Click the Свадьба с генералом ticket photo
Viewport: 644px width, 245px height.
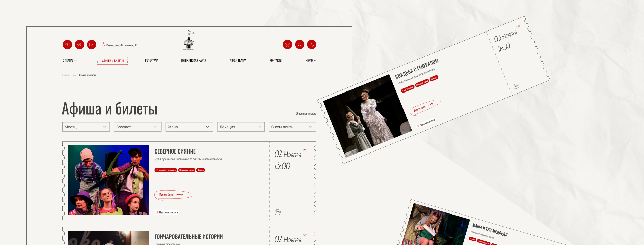pyautogui.click(x=368, y=116)
